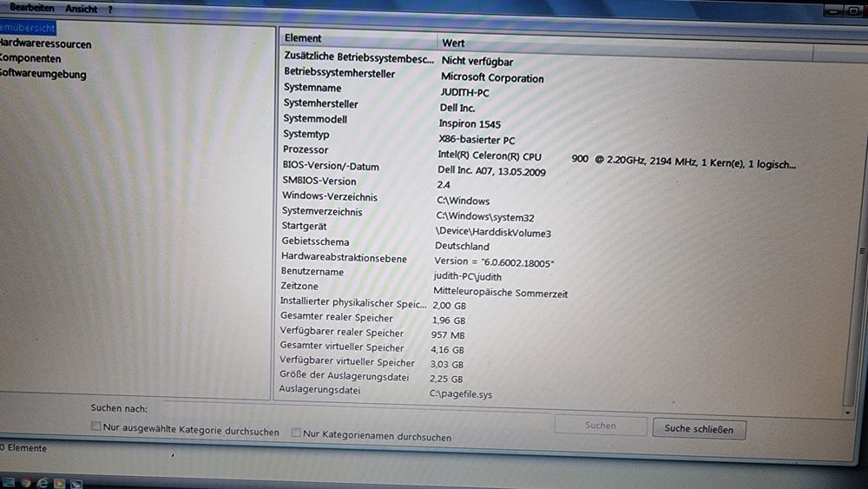Viewport: 868px width, 489px height.
Task: Open the Ansicht menu
Action: pyautogui.click(x=82, y=9)
